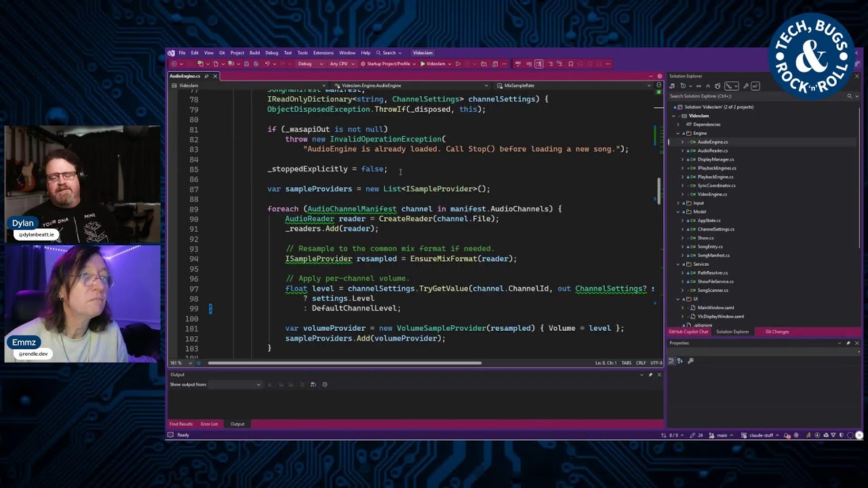Open the VideoJam project navigation dropdown
The height and width of the screenshot is (488, 868).
click(x=248, y=85)
